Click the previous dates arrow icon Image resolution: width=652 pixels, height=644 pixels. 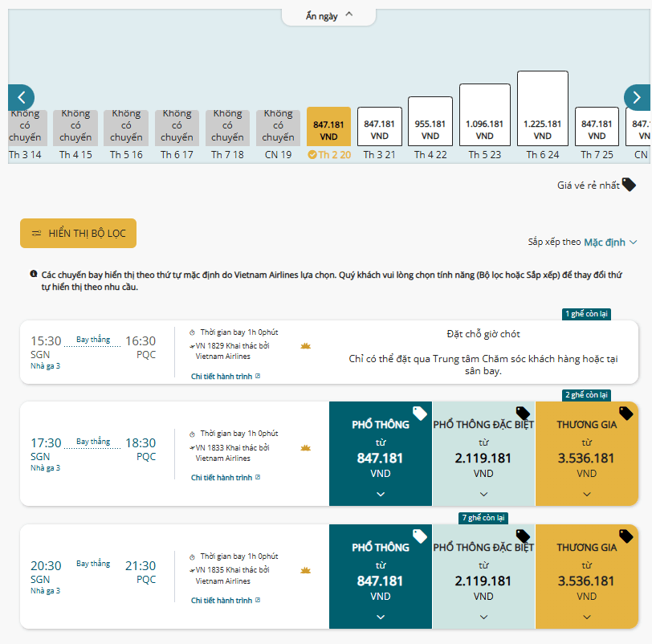[21, 98]
